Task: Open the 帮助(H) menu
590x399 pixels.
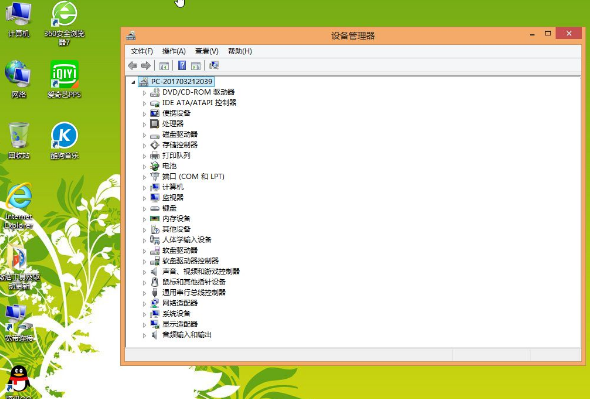Action: click(x=240, y=51)
